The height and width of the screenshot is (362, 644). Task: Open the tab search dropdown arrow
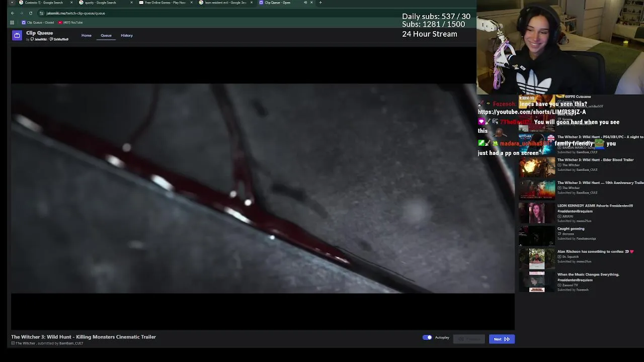[12, 3]
